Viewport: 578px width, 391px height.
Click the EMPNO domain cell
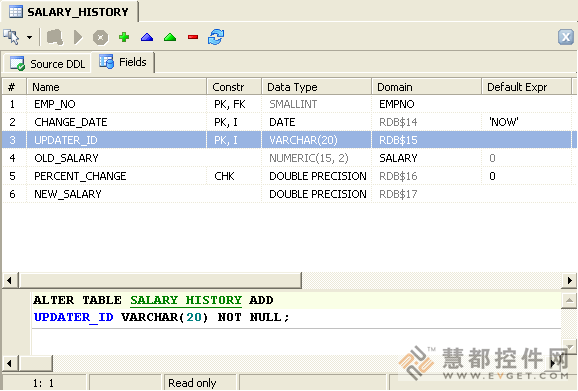[x=426, y=104]
